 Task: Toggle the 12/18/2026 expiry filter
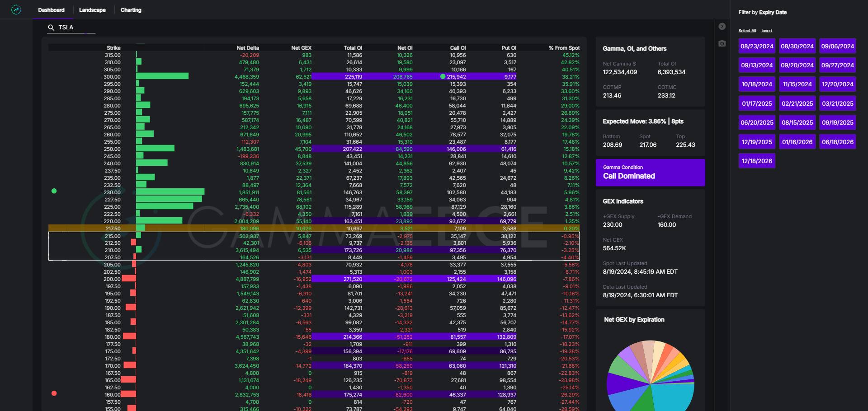757,161
